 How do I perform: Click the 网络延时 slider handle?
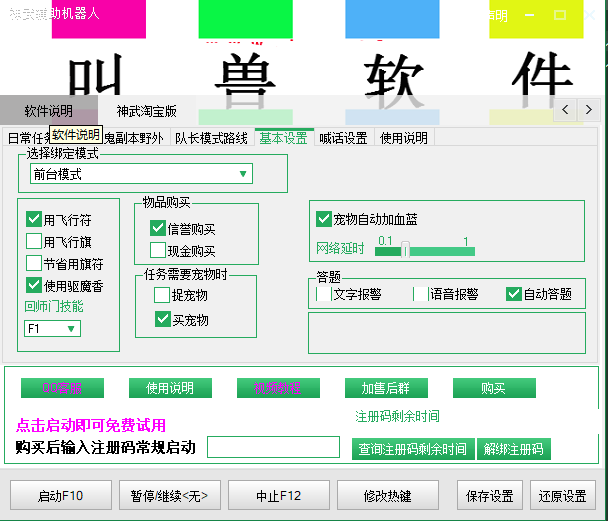pyautogui.click(x=405, y=250)
